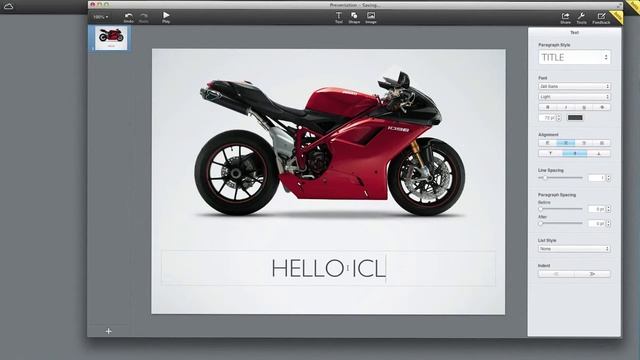This screenshot has width=640, height=360.
Task: Align text left
Action: tap(547, 143)
